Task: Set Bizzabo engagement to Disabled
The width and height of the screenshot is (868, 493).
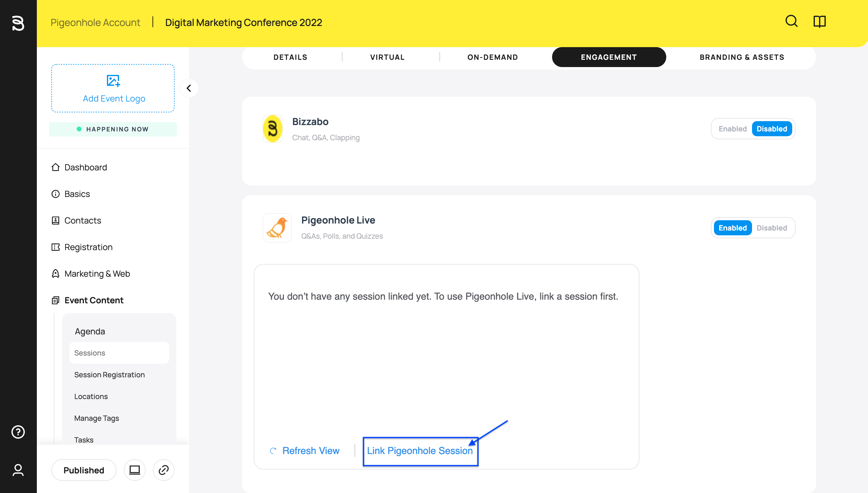Action: click(772, 129)
